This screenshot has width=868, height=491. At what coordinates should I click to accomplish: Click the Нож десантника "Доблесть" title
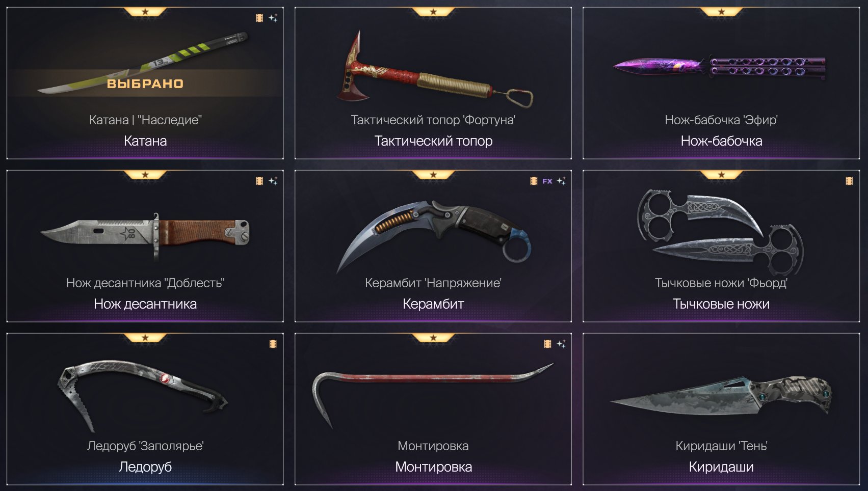pyautogui.click(x=145, y=283)
